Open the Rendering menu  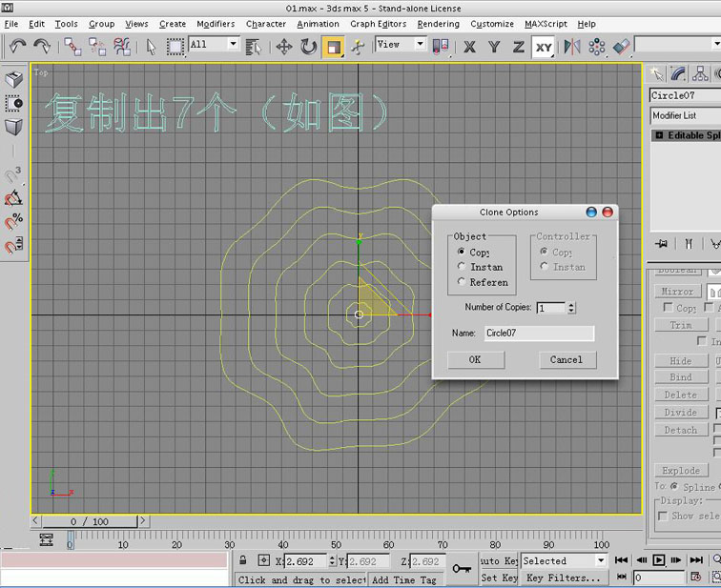(x=438, y=24)
